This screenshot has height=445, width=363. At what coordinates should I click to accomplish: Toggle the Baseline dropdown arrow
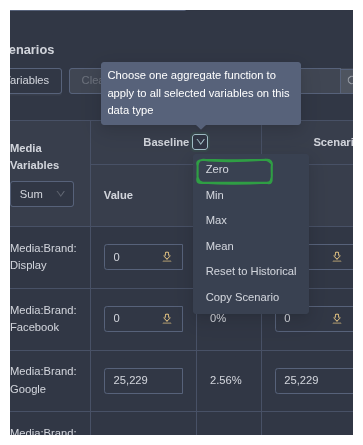click(x=200, y=142)
